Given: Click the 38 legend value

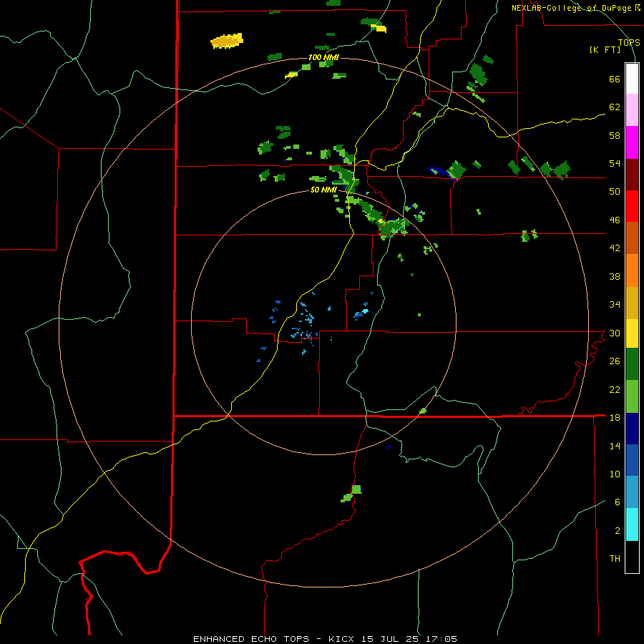Looking at the screenshot, I should [615, 276].
